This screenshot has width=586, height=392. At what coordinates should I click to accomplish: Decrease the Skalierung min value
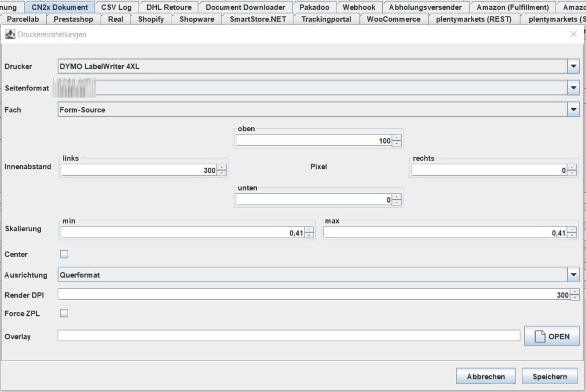click(x=309, y=235)
